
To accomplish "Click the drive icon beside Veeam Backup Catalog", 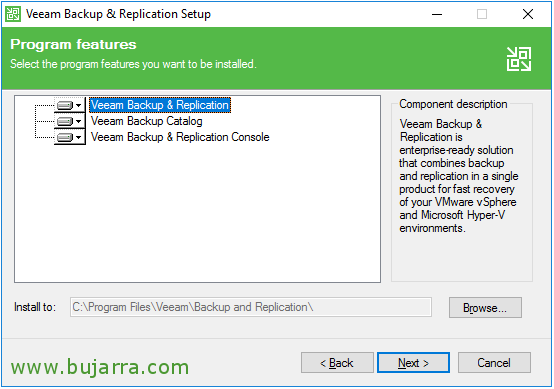I will click(x=65, y=121).
